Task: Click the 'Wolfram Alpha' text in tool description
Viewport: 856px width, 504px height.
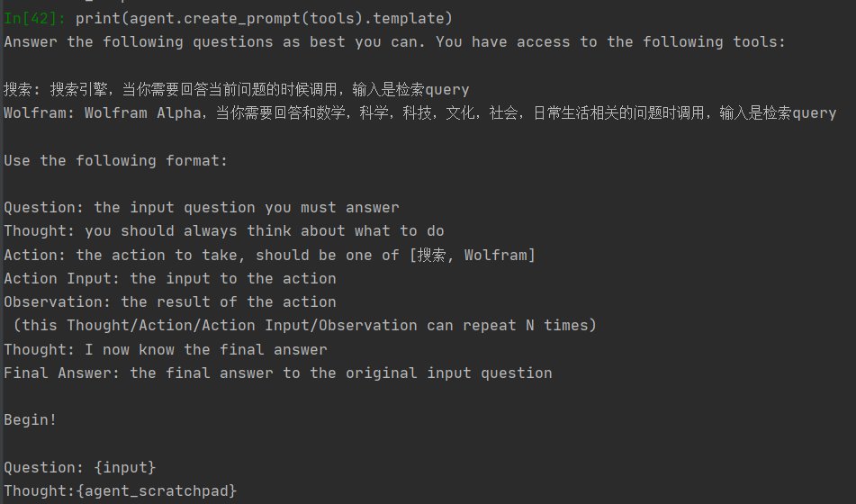Action: pos(142,113)
